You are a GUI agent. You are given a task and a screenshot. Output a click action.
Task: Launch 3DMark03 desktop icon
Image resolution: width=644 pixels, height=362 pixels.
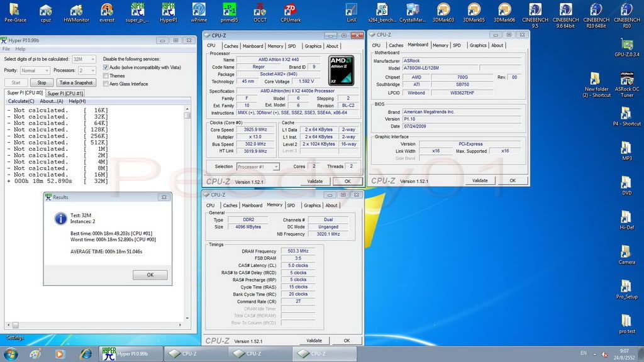(443, 13)
